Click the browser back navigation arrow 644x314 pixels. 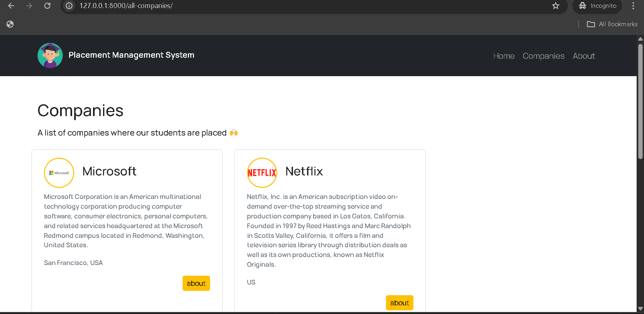pyautogui.click(x=11, y=6)
